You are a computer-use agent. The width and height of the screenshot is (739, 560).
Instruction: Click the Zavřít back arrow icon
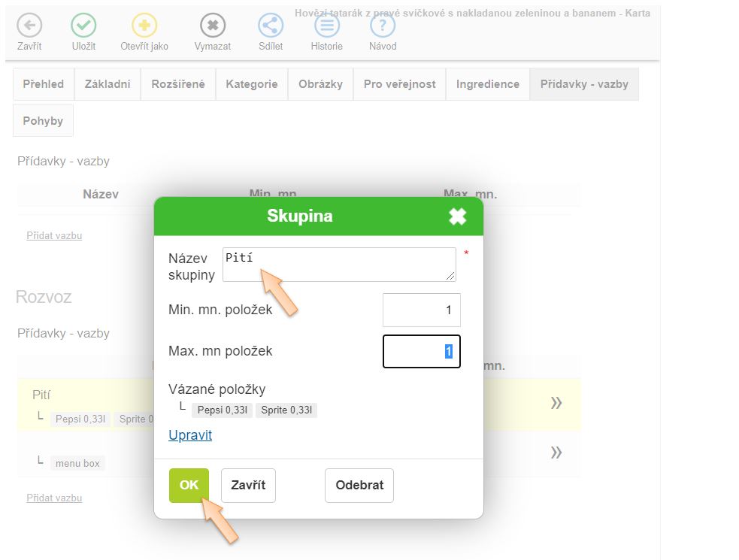[29, 26]
